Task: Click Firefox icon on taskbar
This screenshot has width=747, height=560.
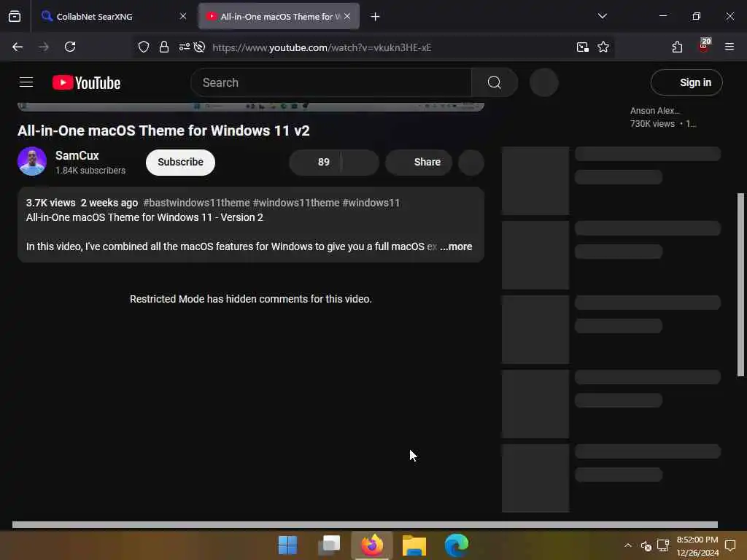Action: [372, 545]
